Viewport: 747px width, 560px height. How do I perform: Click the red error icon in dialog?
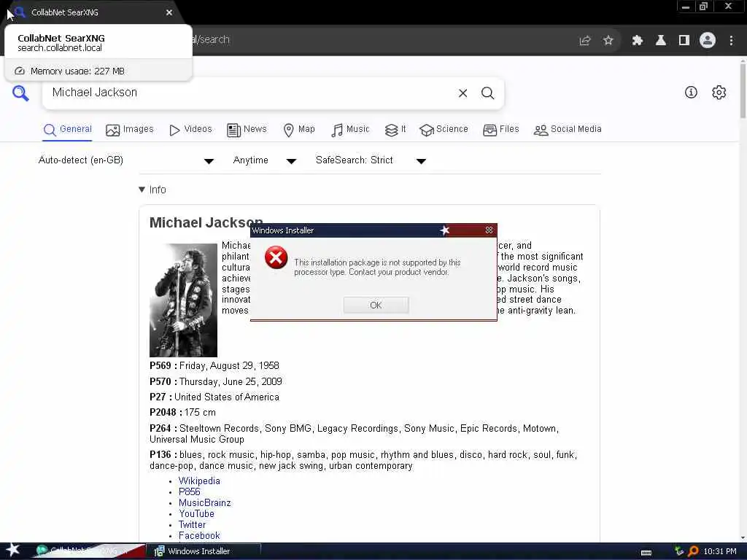(276, 257)
